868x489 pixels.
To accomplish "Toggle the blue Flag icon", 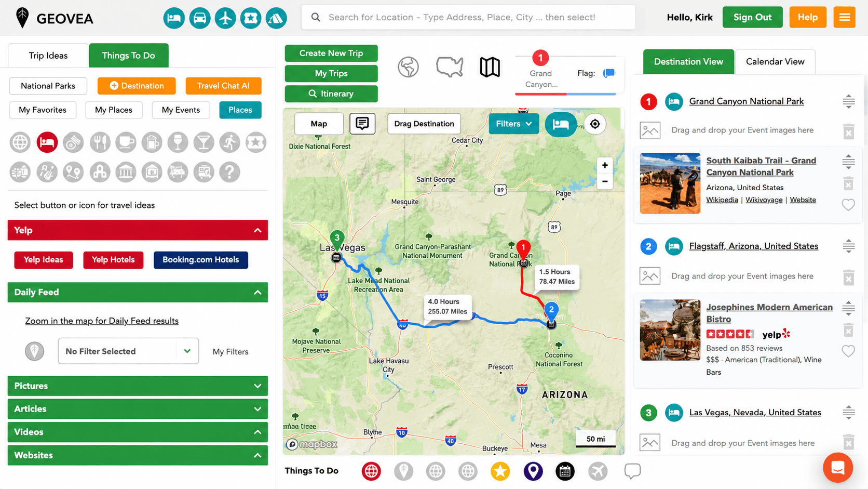I will click(x=609, y=73).
